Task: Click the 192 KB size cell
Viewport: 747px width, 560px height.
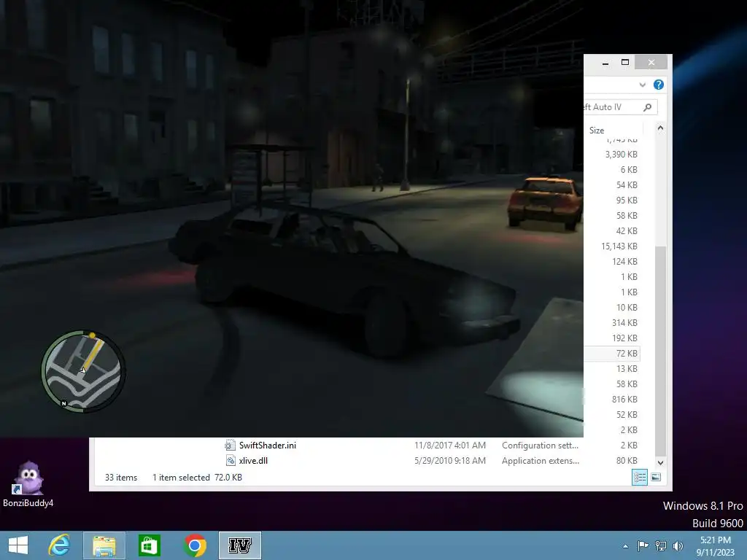Action: coord(624,338)
